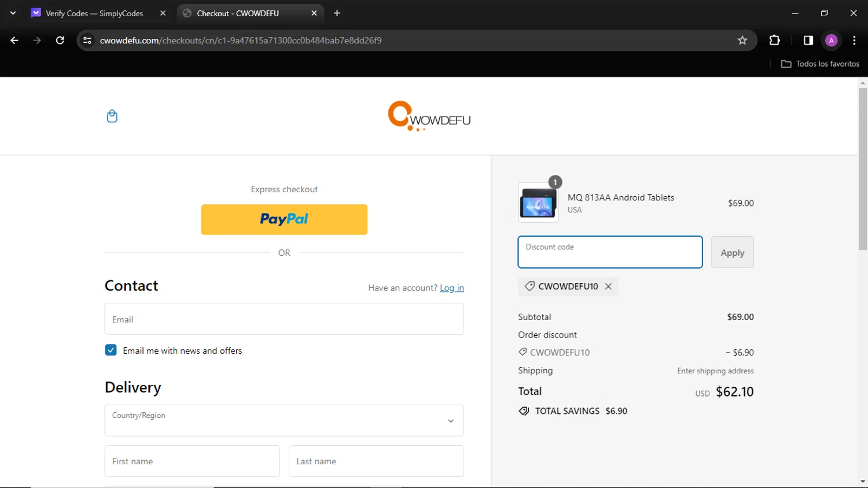868x488 pixels.
Task: Open the tab search dropdown arrow
Action: point(13,13)
